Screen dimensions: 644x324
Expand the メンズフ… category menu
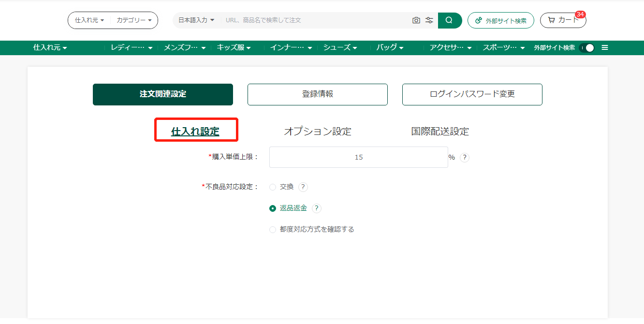click(x=185, y=48)
